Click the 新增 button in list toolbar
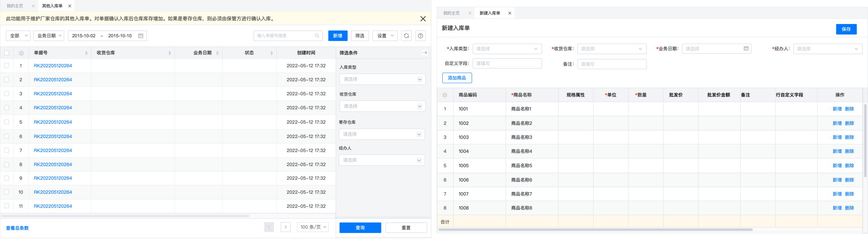Image resolution: width=868 pixels, height=239 pixels. 338,36
